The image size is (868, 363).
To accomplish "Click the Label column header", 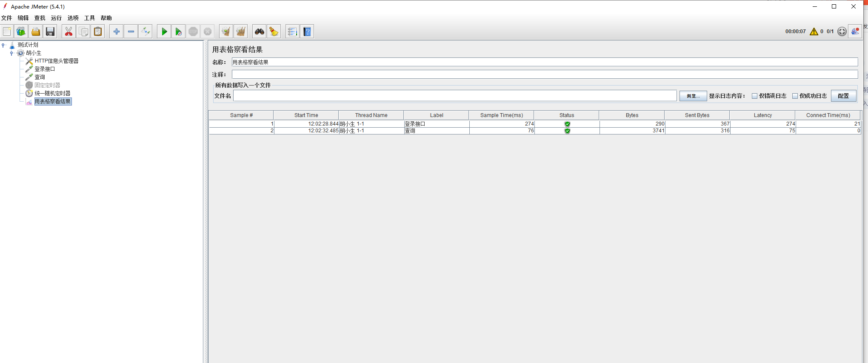I will [437, 115].
